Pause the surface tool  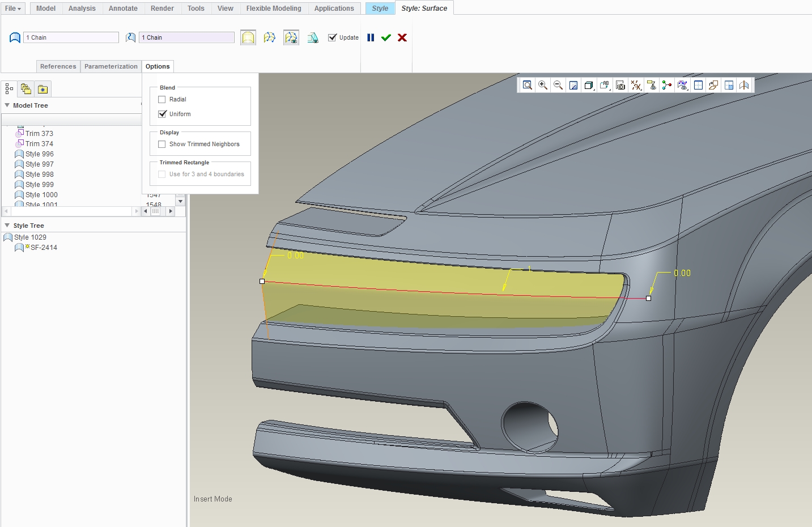(371, 37)
